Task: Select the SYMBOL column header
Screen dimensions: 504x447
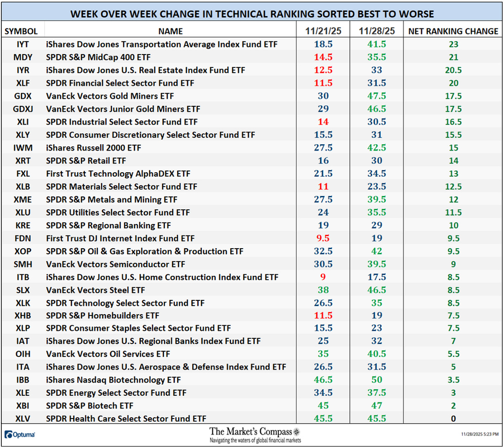Action: (x=21, y=31)
